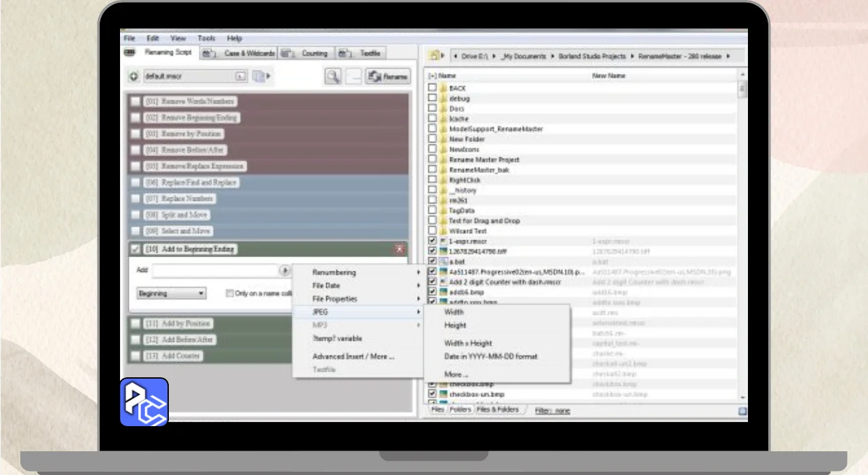Image resolution: width=868 pixels, height=475 pixels.
Task: Click the 1-expr.rmscr file icon
Action: click(x=443, y=241)
